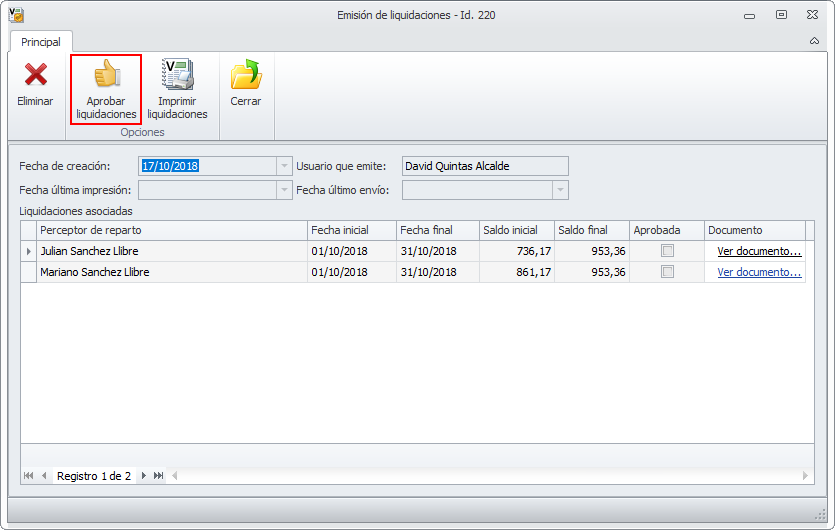Toggle Aprobada checkbox for Julian Sanchez Llibre
This screenshot has width=835, height=530.
coord(667,250)
